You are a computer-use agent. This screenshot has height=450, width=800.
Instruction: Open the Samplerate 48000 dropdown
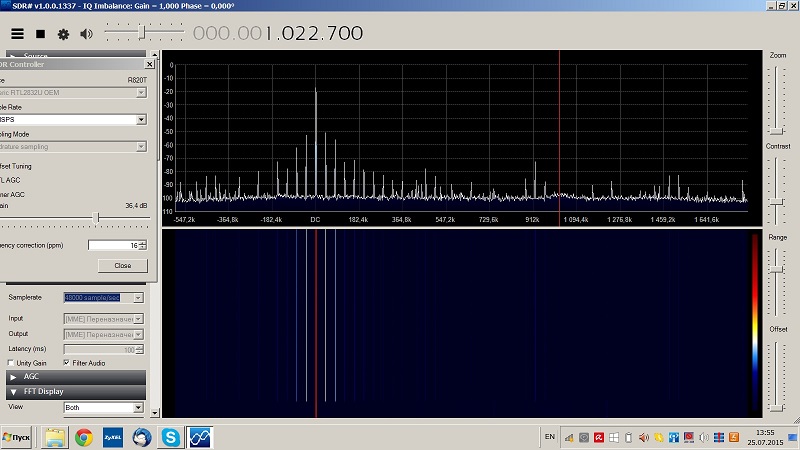pyautogui.click(x=138, y=298)
